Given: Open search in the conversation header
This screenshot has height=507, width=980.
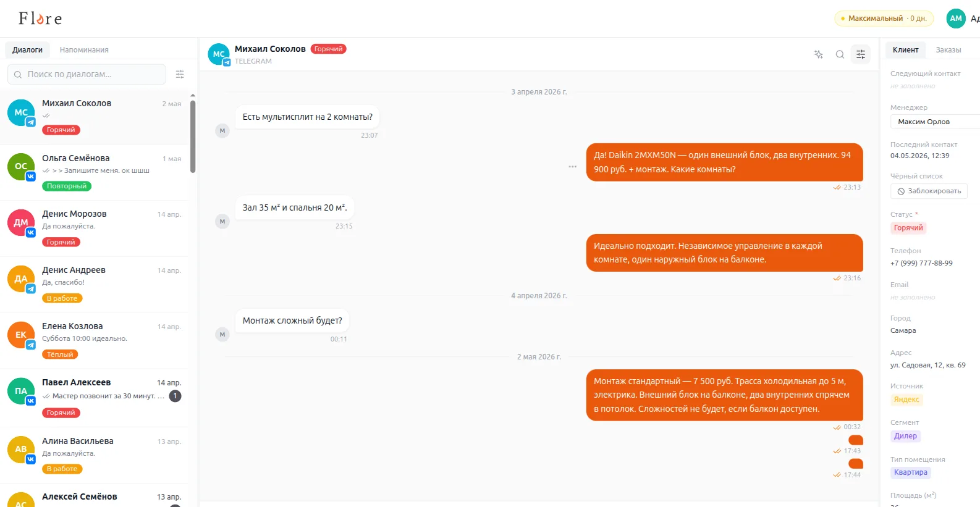Looking at the screenshot, I should click(x=840, y=54).
